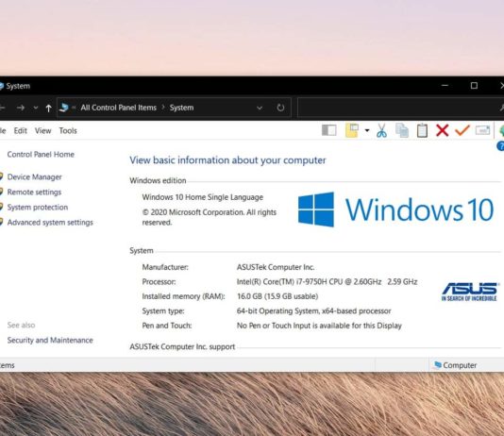Viewport: 504px width, 436px height.
Task: Open System protection
Action: click(38, 208)
